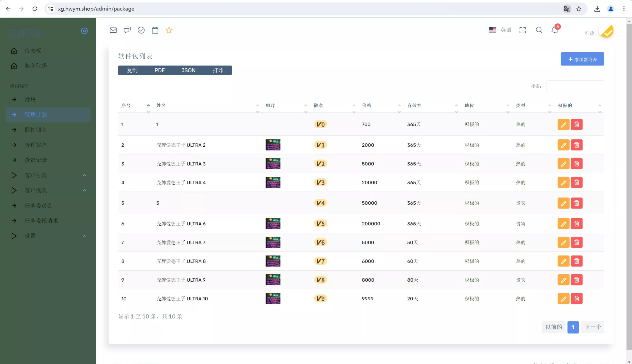This screenshot has height=364, width=632.
Task: Open the mail envelope icon
Action: click(113, 30)
